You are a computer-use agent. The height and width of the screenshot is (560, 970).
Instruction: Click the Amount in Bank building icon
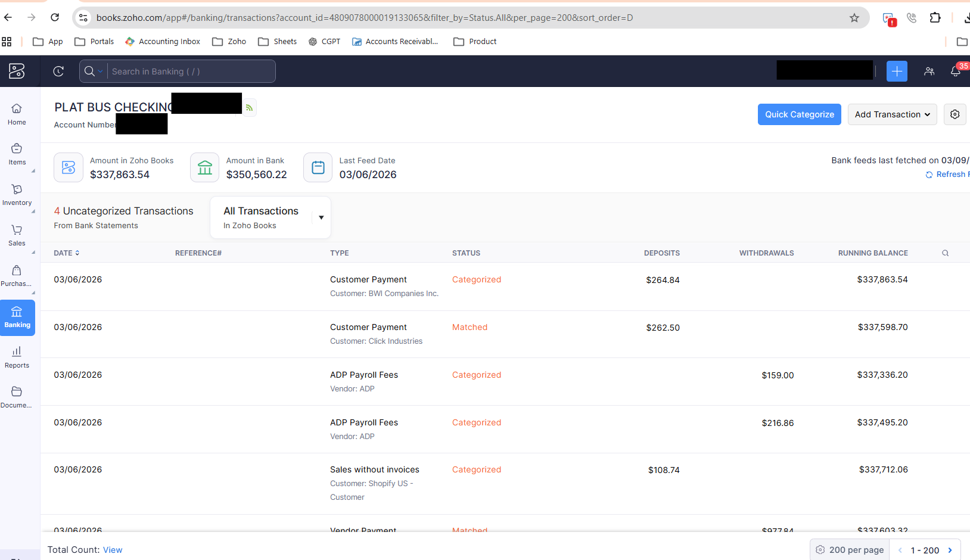[205, 167]
